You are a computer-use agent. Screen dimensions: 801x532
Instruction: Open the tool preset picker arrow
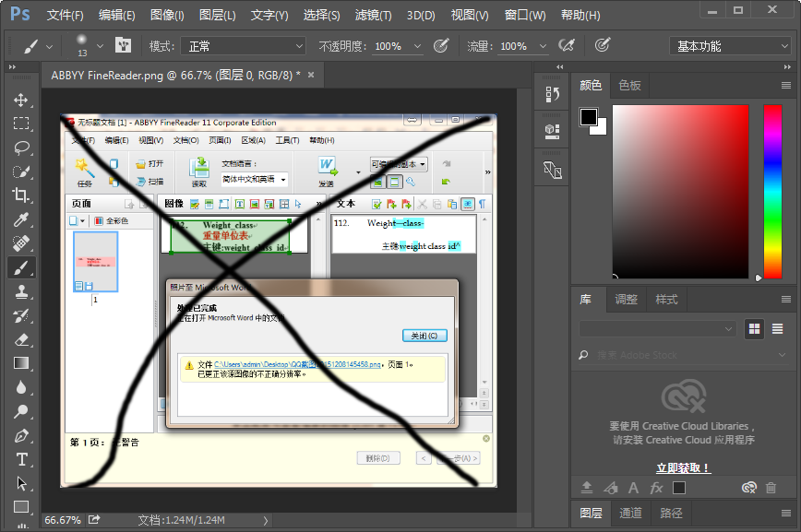point(49,46)
